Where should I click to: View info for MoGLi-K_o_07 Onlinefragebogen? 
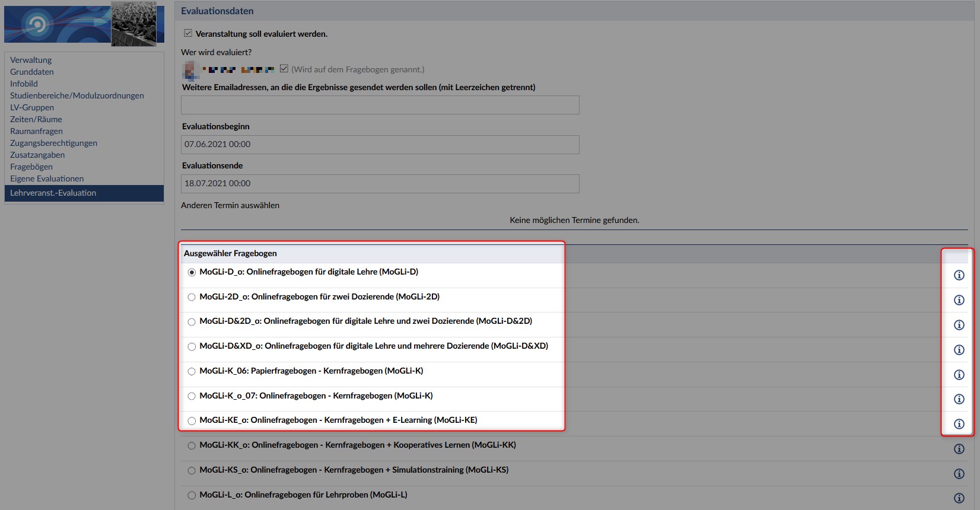tap(959, 399)
